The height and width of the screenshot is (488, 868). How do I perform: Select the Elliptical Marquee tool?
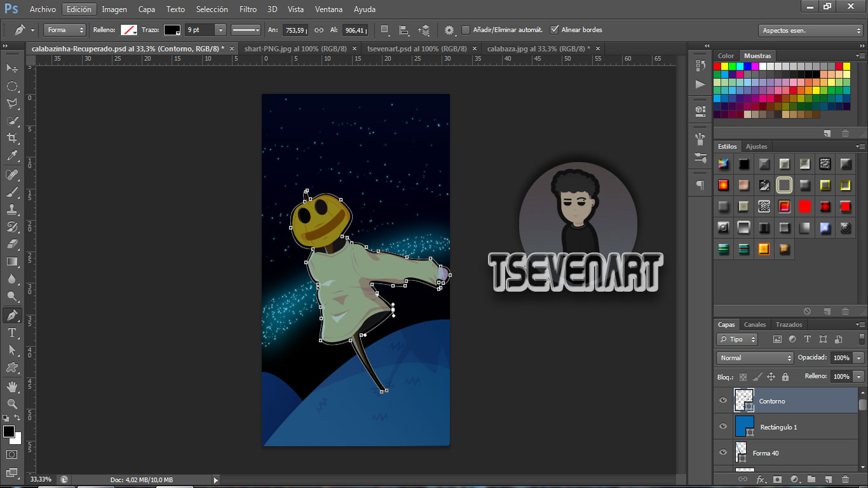[12, 86]
